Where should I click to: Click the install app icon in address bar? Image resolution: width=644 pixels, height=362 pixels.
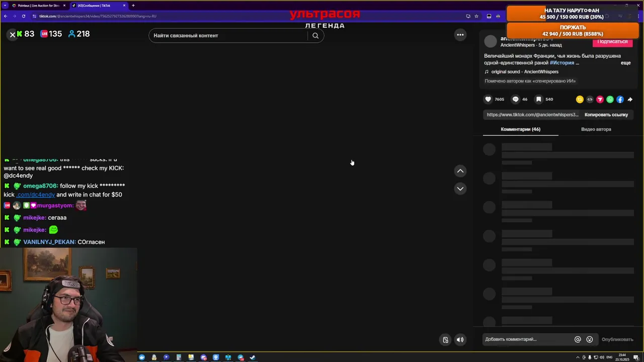[x=468, y=16]
